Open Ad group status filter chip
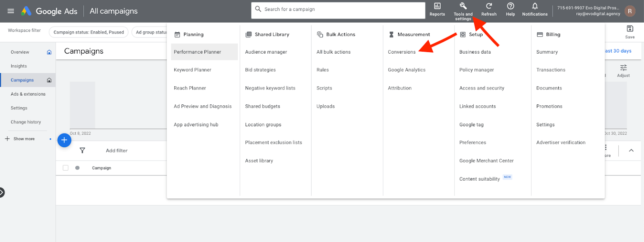 coord(150,32)
